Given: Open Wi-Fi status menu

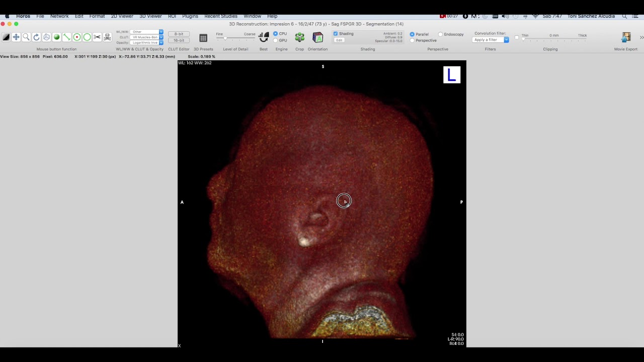Looking at the screenshot, I should [x=535, y=16].
